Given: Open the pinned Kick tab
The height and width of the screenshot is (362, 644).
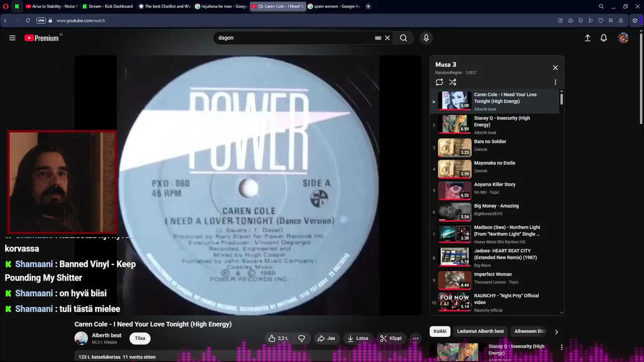Looking at the screenshot, I should point(17,7).
